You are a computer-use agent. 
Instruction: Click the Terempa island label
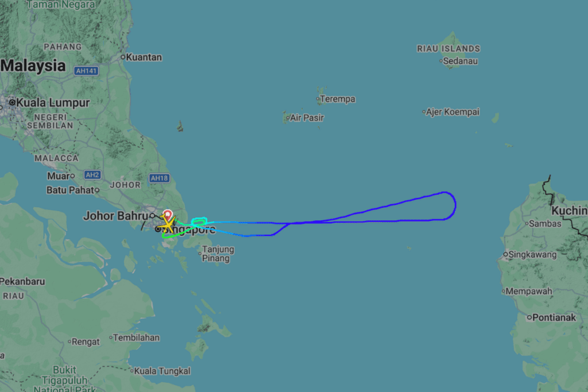click(338, 99)
